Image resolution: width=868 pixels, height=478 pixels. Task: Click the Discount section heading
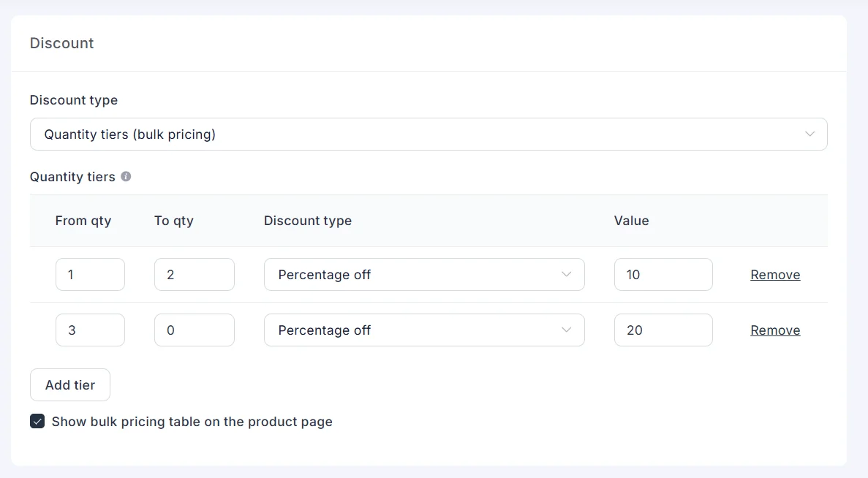click(x=61, y=43)
